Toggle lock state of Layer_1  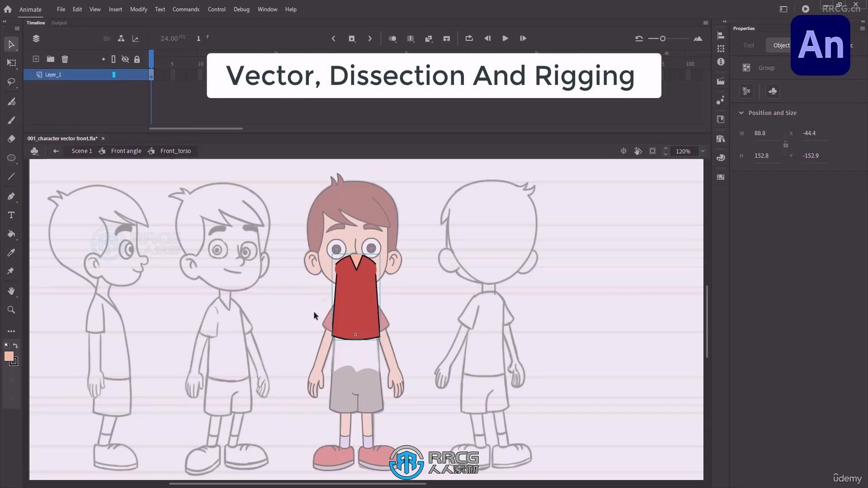137,75
